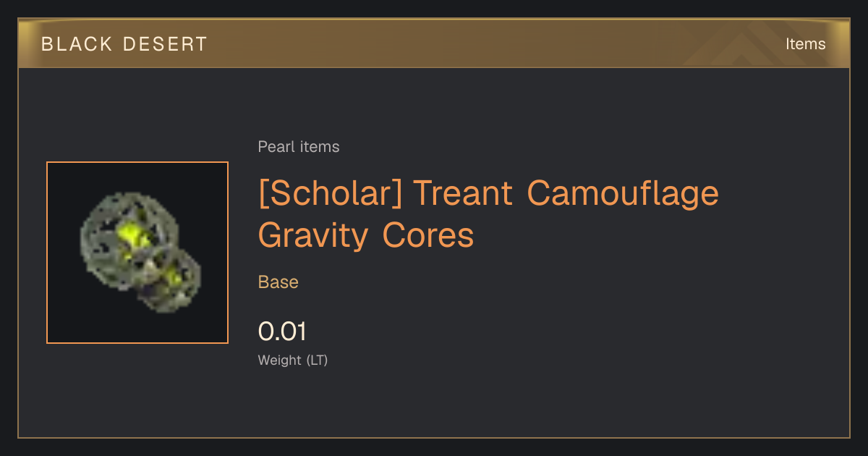Click the letter B of BLACK DESERT

pos(47,44)
